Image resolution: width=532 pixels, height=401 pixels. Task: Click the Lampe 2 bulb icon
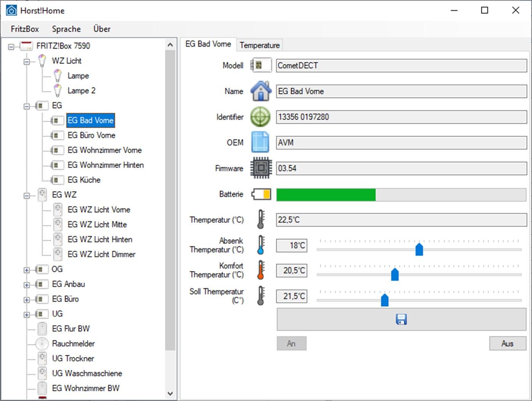click(58, 90)
